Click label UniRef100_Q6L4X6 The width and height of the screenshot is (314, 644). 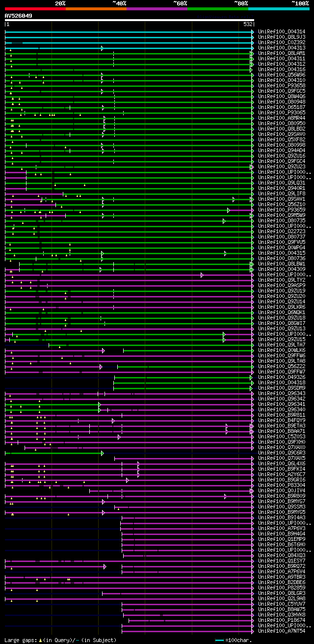(282, 464)
